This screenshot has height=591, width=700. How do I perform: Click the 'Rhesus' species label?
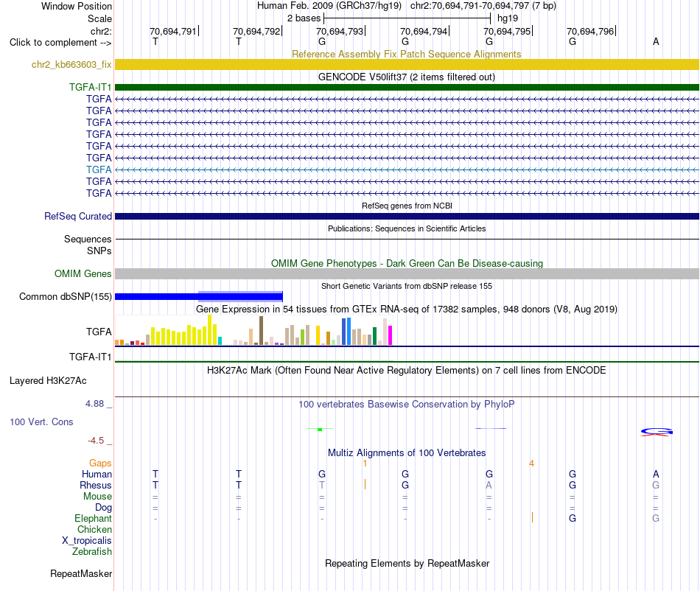(96, 485)
